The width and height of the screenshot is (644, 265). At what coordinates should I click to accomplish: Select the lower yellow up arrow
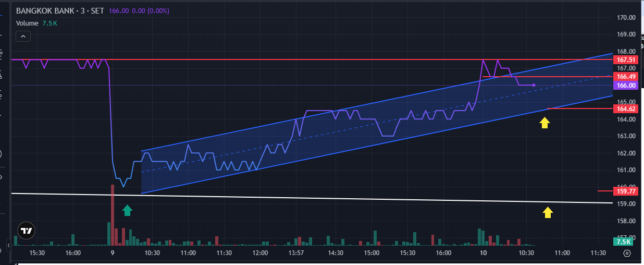point(548,212)
